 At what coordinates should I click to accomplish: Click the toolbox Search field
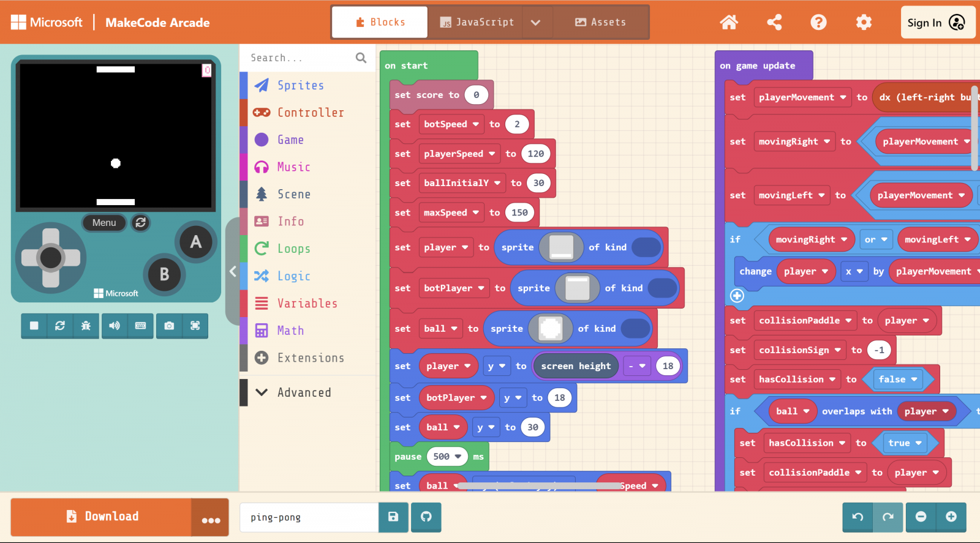point(300,58)
